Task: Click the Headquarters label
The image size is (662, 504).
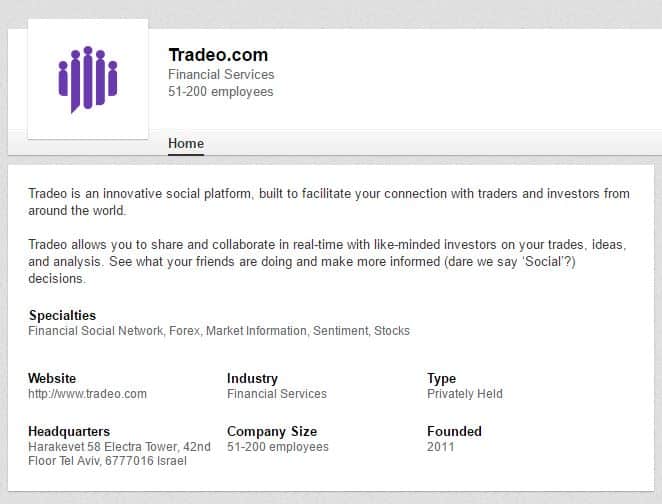Action: (x=69, y=431)
